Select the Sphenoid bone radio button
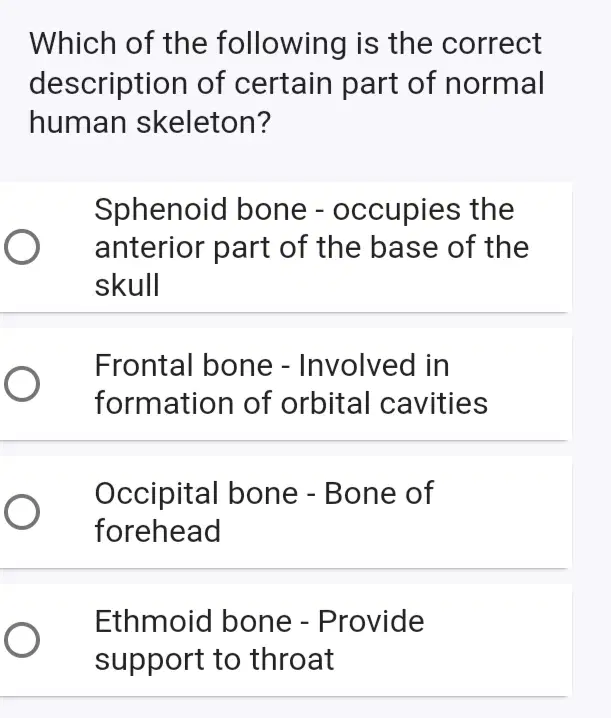The height and width of the screenshot is (718, 611). click(22, 247)
